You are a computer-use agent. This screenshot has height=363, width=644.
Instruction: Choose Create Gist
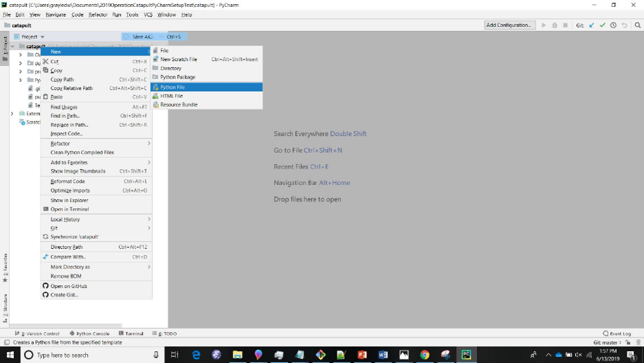(96, 295)
